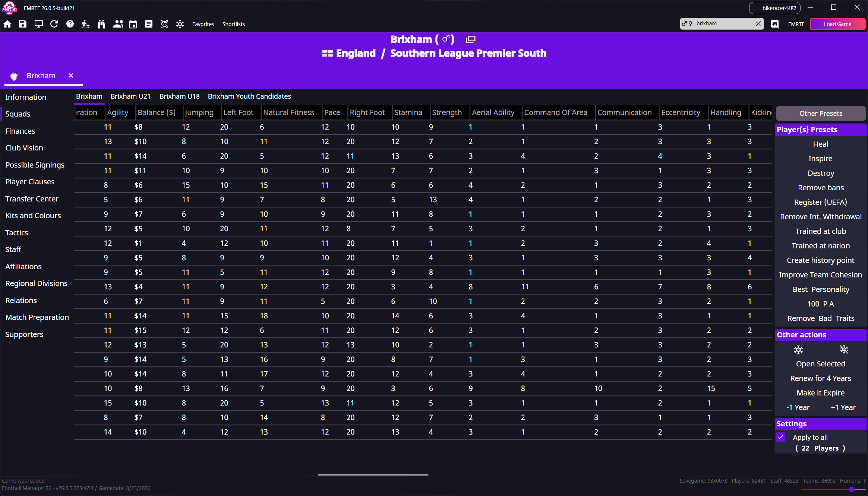This screenshot has width=868, height=496.
Task: Open the Favorites menu
Action: point(203,24)
